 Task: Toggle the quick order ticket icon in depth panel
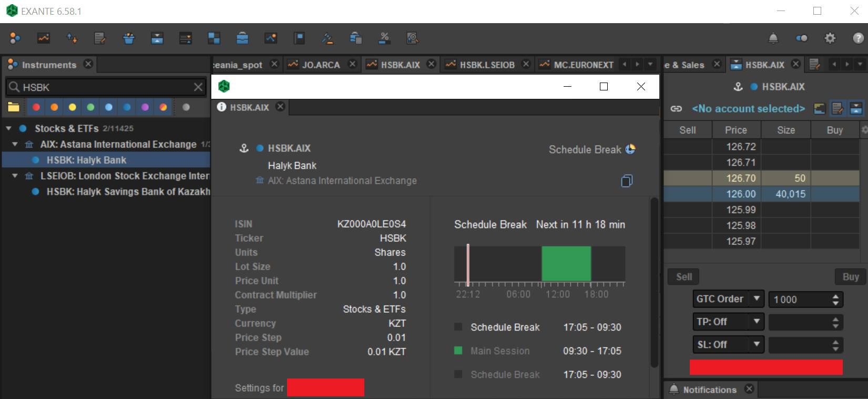coord(838,109)
